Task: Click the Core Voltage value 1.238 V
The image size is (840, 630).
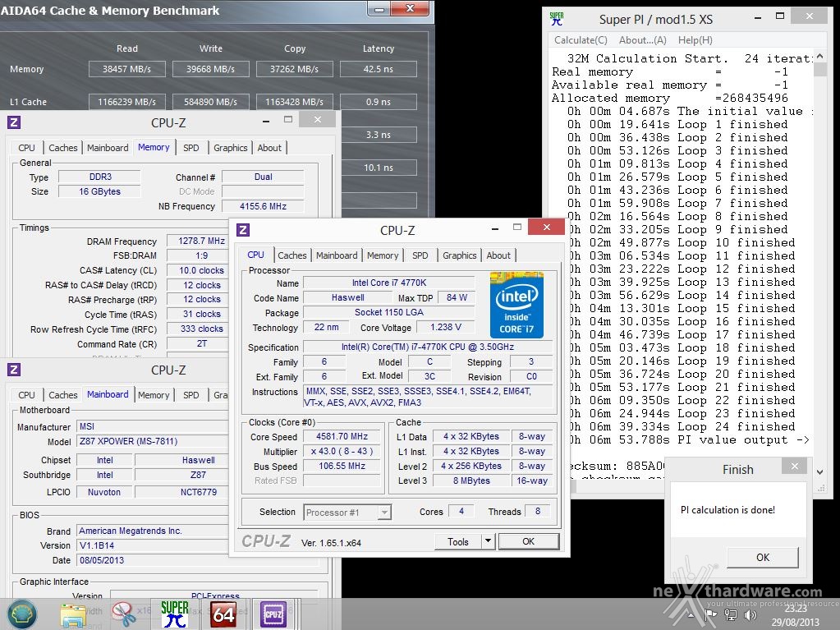Action: pos(445,327)
